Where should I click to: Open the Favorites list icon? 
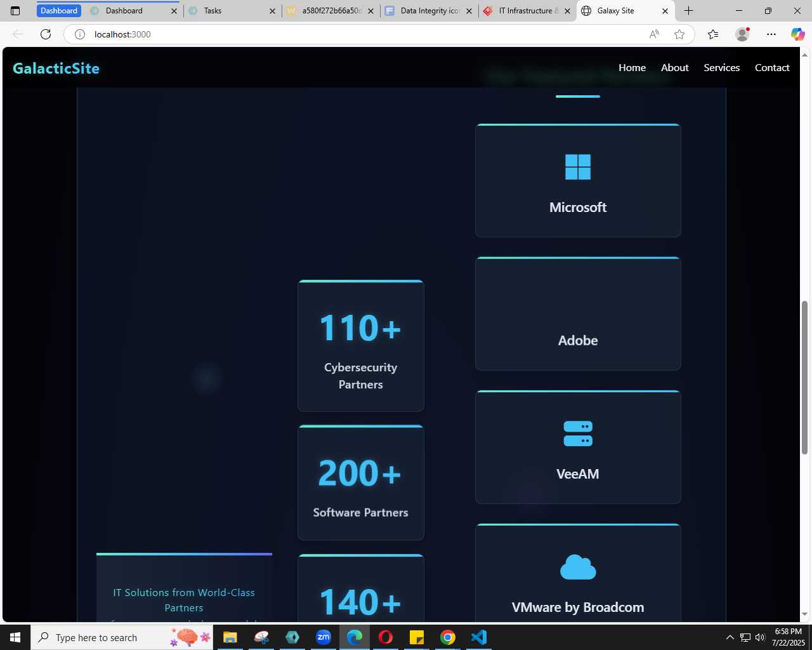(713, 34)
